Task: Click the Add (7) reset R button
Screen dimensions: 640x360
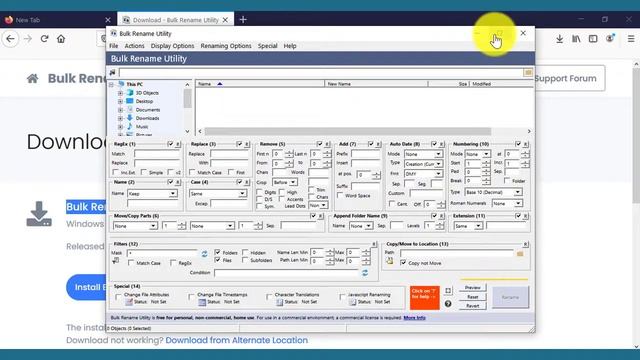Action: 378,144
